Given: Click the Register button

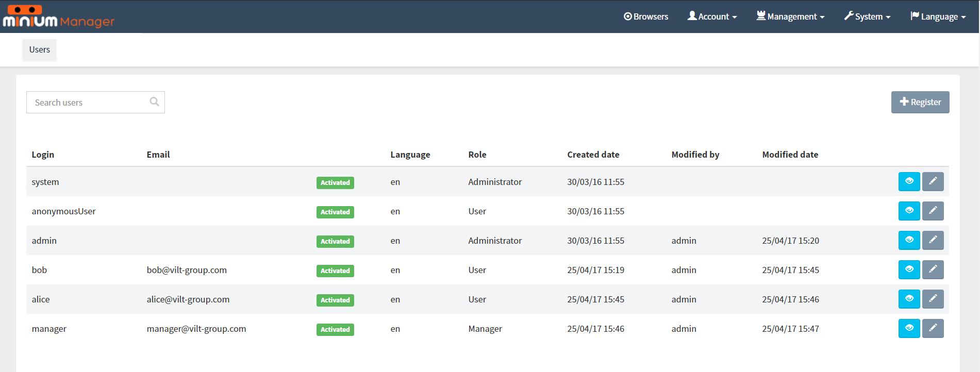Looking at the screenshot, I should pyautogui.click(x=920, y=102).
